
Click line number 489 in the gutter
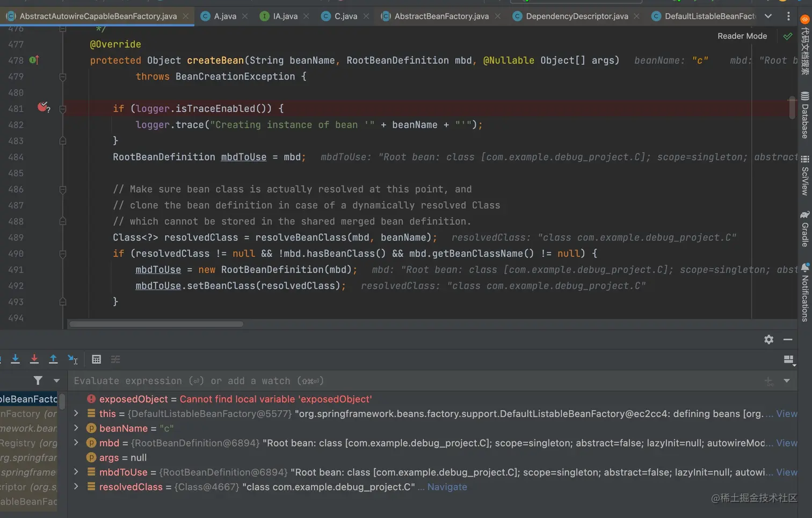[x=16, y=238]
